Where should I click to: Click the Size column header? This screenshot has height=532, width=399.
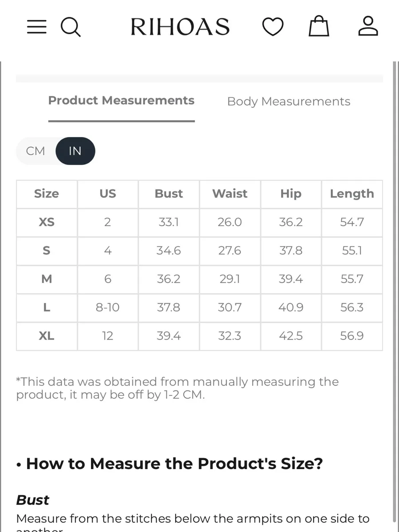47,194
